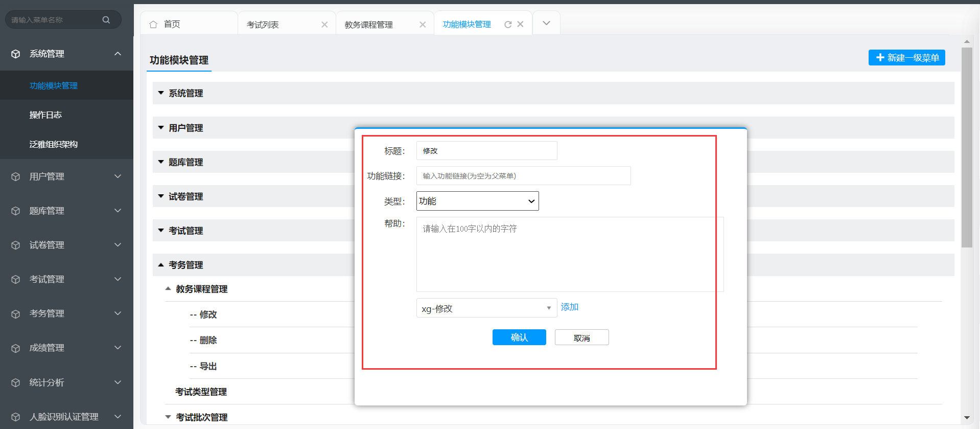Click the 统计分析 cube icon in sidebar
Viewport: 980px width, 429px height.
(x=16, y=382)
